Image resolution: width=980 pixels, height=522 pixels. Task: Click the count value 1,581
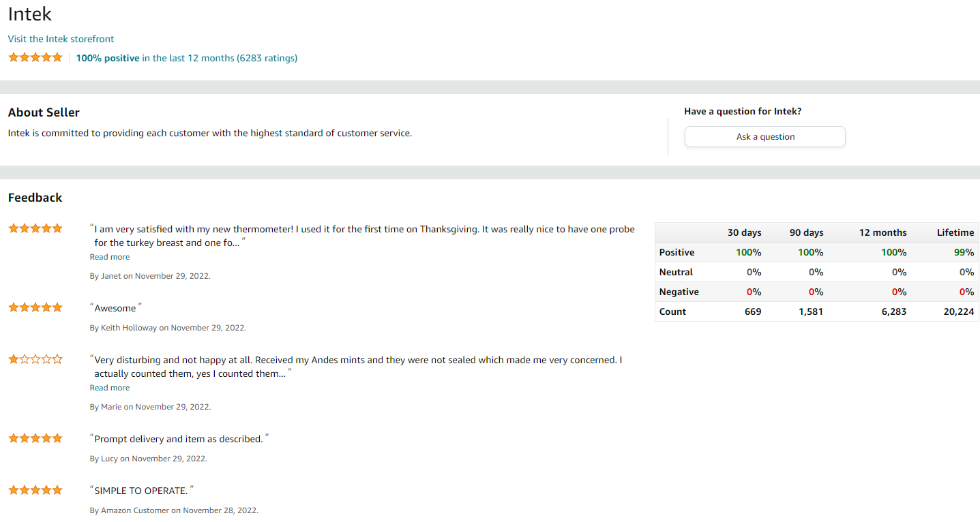tap(811, 311)
